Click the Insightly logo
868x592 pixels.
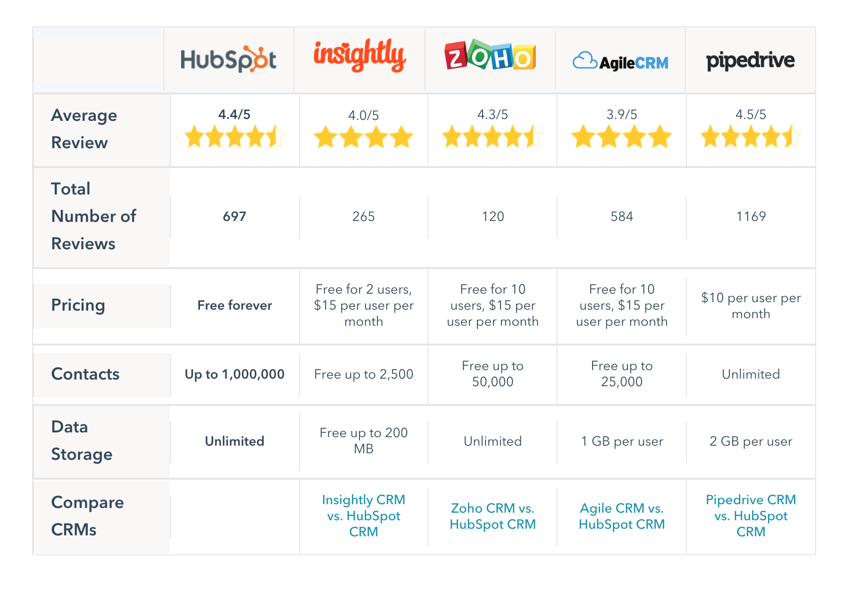click(359, 56)
